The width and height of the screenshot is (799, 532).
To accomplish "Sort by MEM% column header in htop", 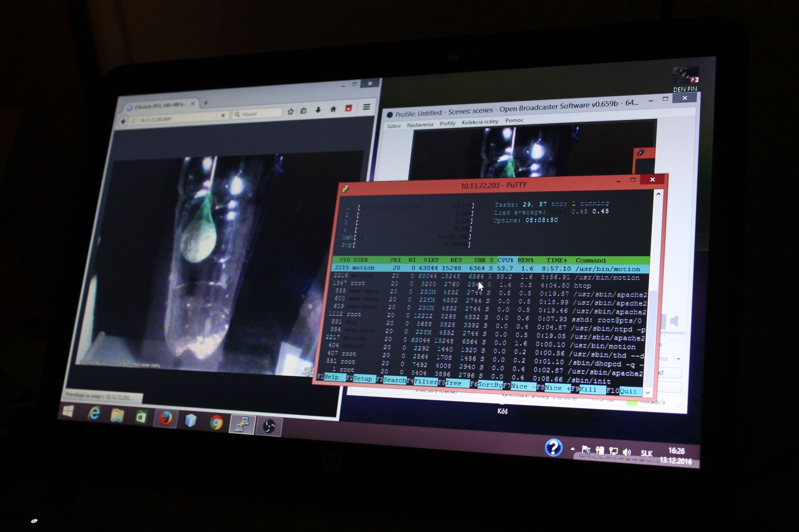I will pos(526,260).
